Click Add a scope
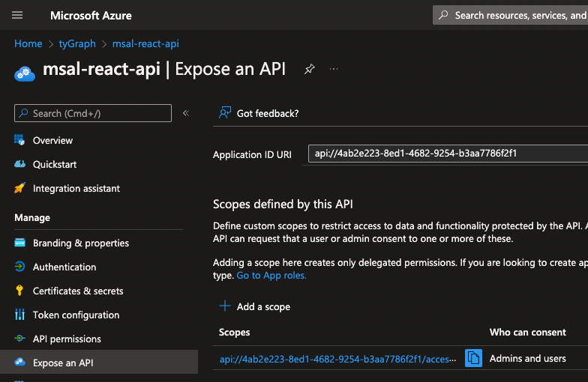Viewport: 588px width, 382px height. [x=255, y=307]
